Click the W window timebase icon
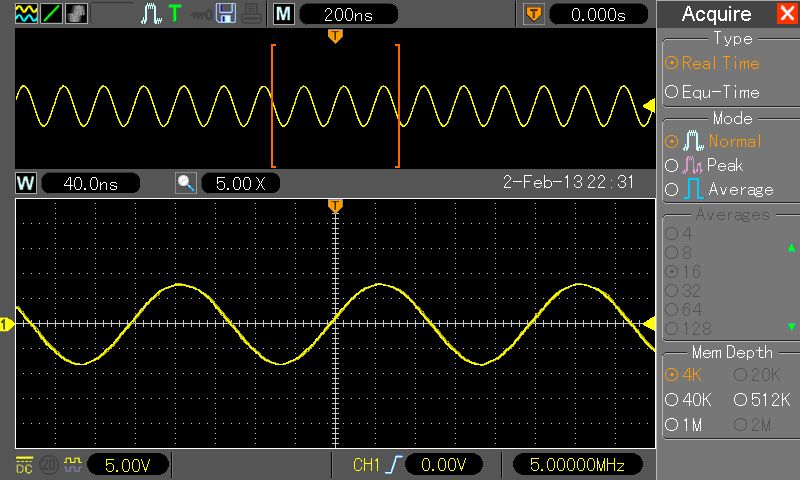This screenshot has height=480, width=800. coord(26,183)
